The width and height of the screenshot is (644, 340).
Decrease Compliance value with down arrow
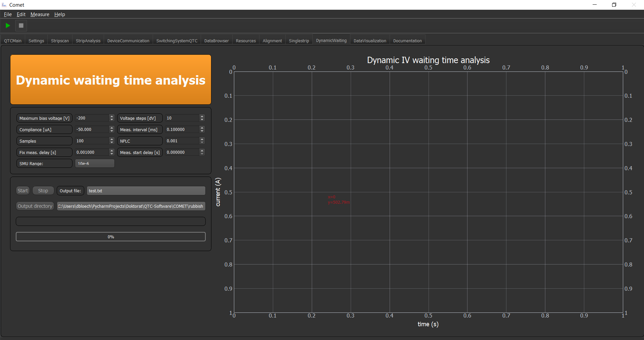[x=112, y=131]
